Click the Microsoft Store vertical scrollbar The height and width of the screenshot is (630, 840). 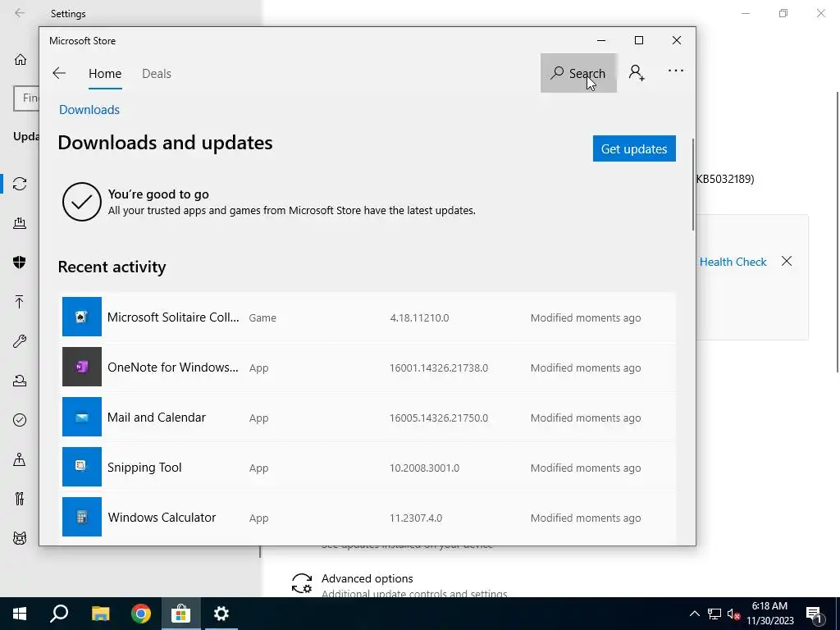pyautogui.click(x=692, y=185)
